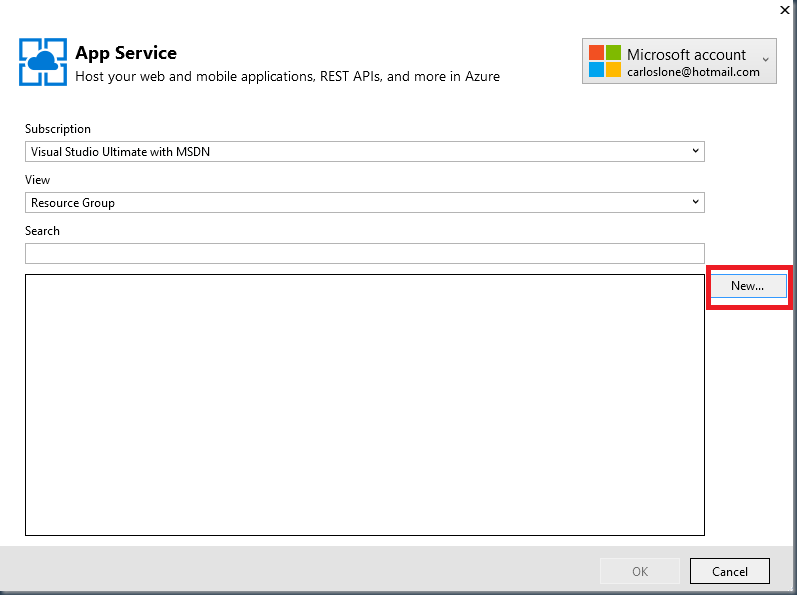Click inside the empty resource list box

(364, 404)
